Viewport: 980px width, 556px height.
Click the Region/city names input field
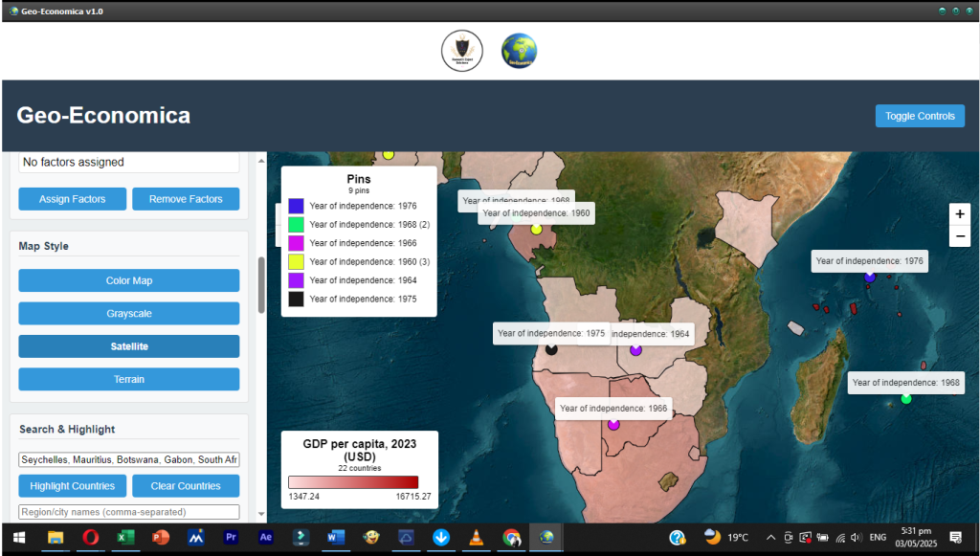pyautogui.click(x=129, y=512)
